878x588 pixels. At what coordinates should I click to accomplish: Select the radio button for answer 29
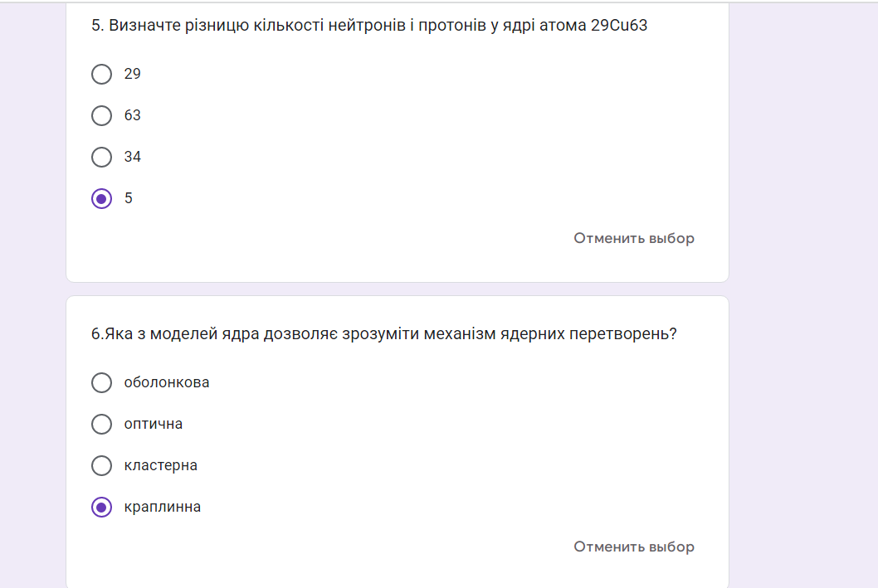tap(101, 74)
